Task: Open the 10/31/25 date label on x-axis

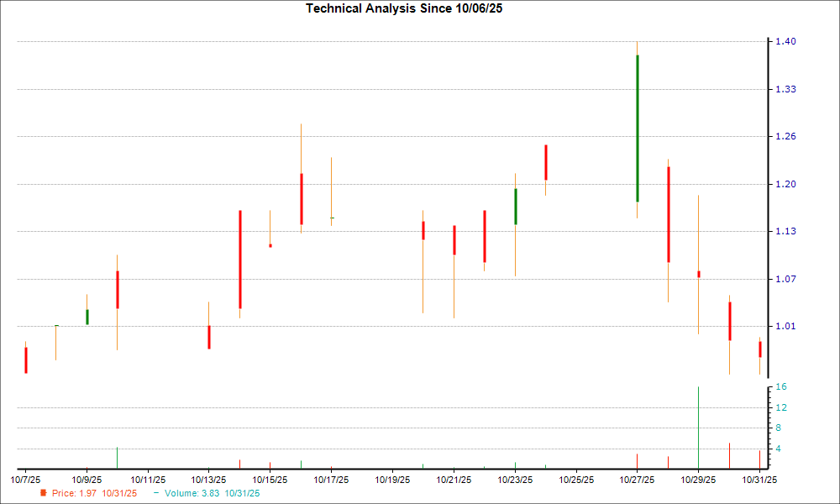Action: [760, 475]
